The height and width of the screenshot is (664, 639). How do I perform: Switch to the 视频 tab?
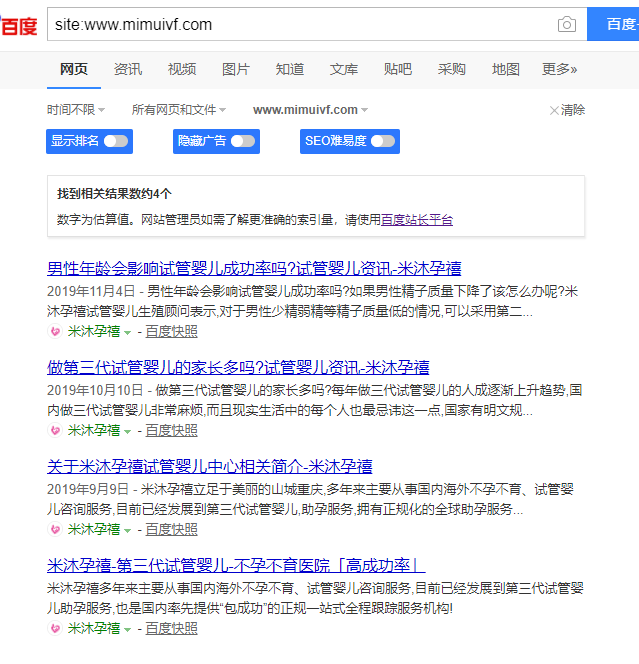tap(182, 69)
